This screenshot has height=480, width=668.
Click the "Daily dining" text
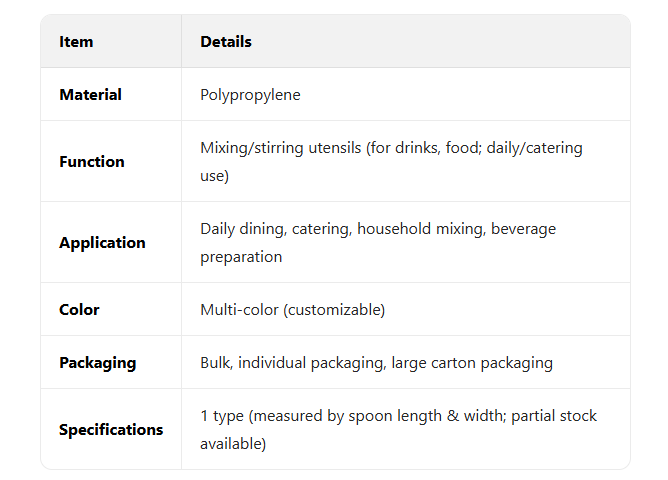click(x=243, y=229)
